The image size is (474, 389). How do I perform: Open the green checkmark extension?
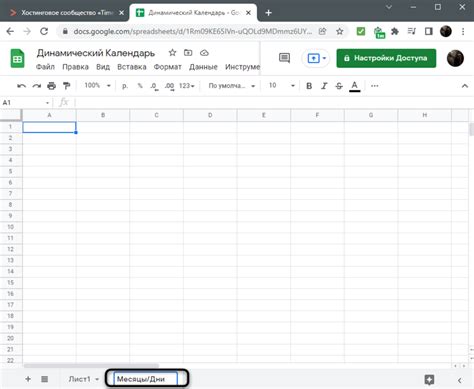click(361, 31)
